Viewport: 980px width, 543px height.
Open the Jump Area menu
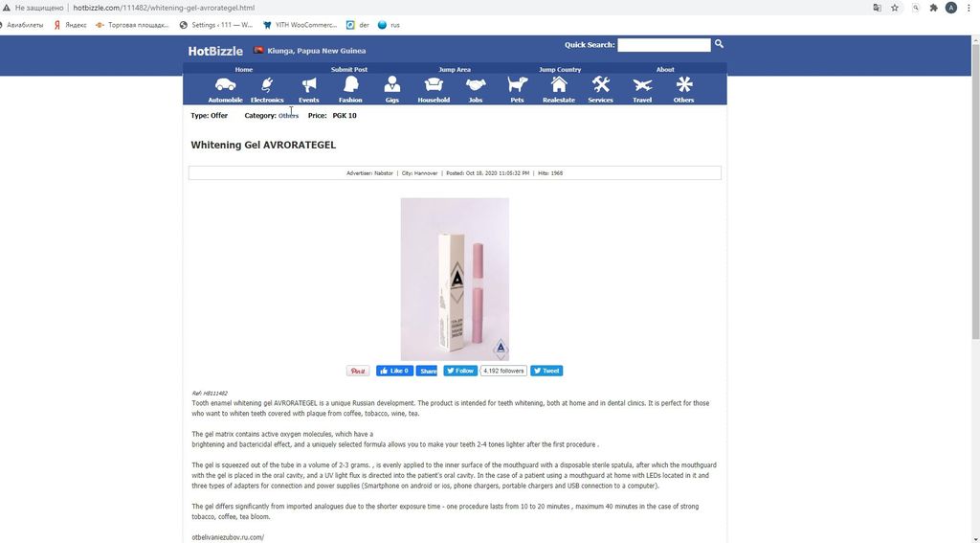click(x=455, y=70)
